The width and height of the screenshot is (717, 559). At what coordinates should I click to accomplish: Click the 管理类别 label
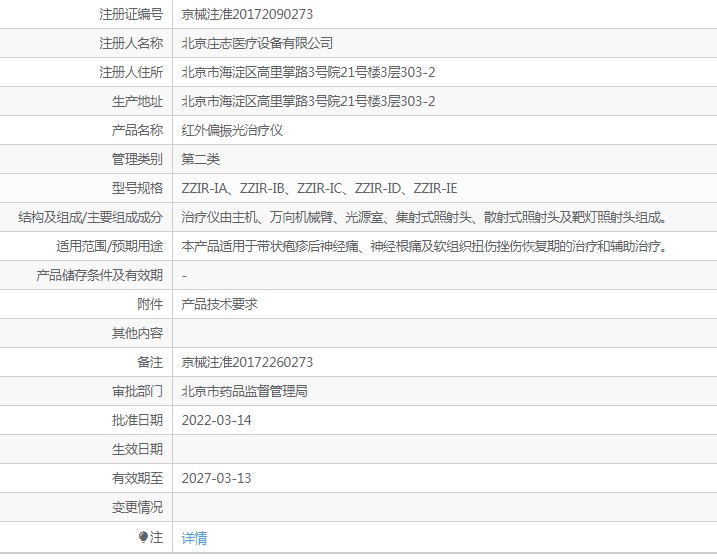(x=138, y=159)
